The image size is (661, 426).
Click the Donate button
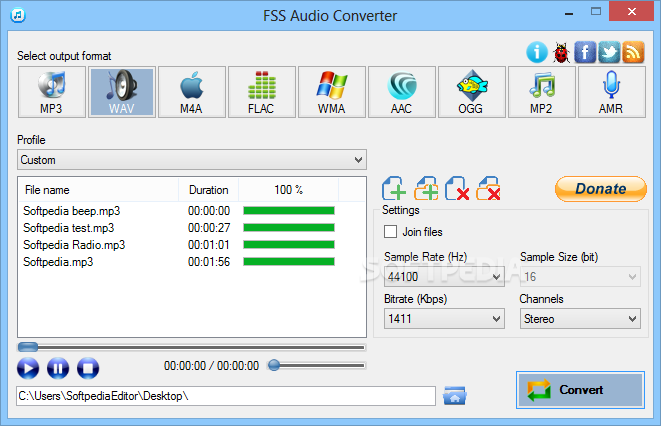(x=601, y=189)
